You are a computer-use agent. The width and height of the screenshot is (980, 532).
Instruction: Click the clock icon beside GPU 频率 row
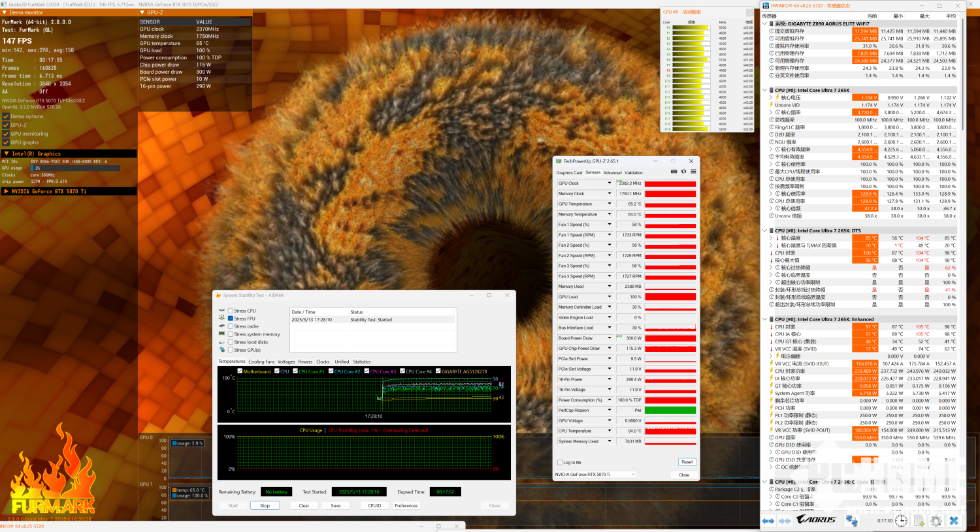771,437
